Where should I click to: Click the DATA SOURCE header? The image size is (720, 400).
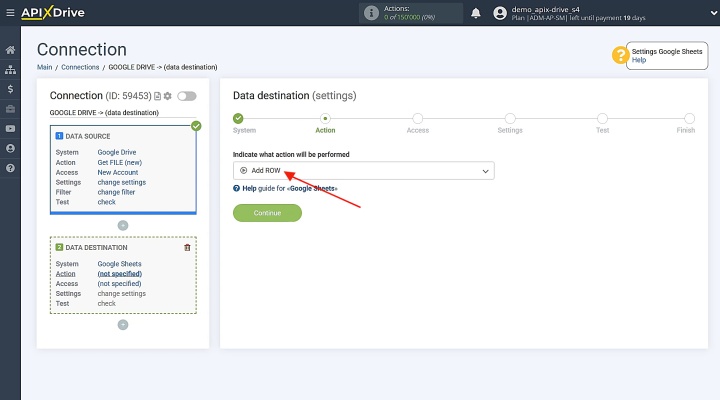pos(88,136)
